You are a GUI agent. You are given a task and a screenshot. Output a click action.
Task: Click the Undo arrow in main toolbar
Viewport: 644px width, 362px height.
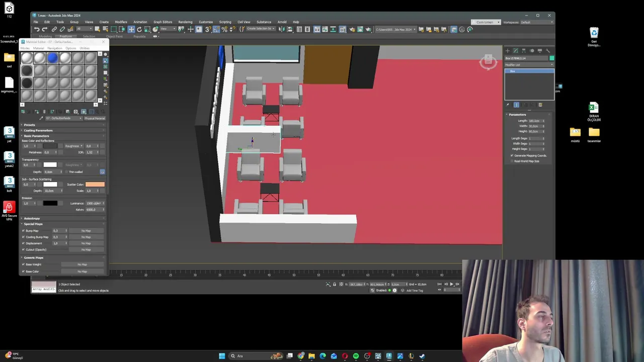(x=37, y=29)
